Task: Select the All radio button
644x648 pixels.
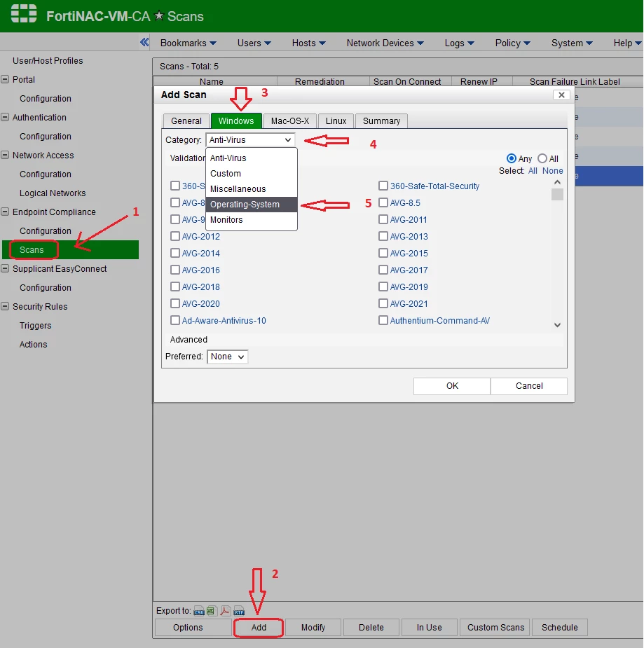Action: 542,159
